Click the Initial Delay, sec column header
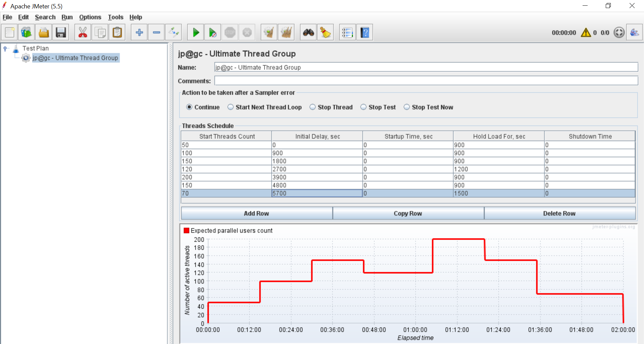This screenshot has height=344, width=644. click(317, 136)
